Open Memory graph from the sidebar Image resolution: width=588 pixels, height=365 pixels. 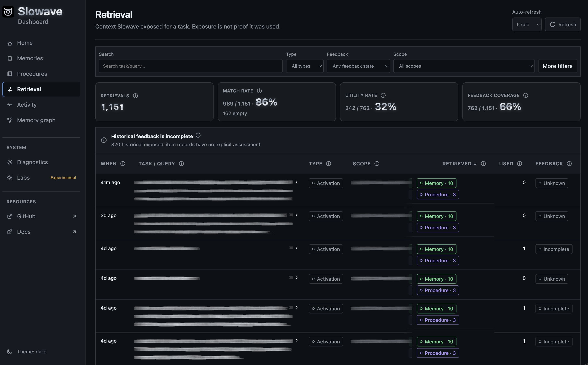pyautogui.click(x=41, y=120)
